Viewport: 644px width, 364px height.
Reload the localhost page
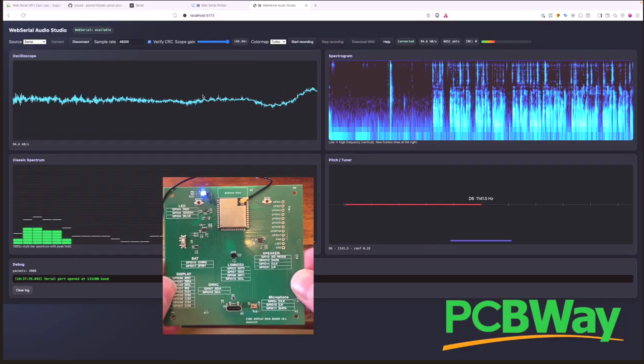tap(23, 15)
